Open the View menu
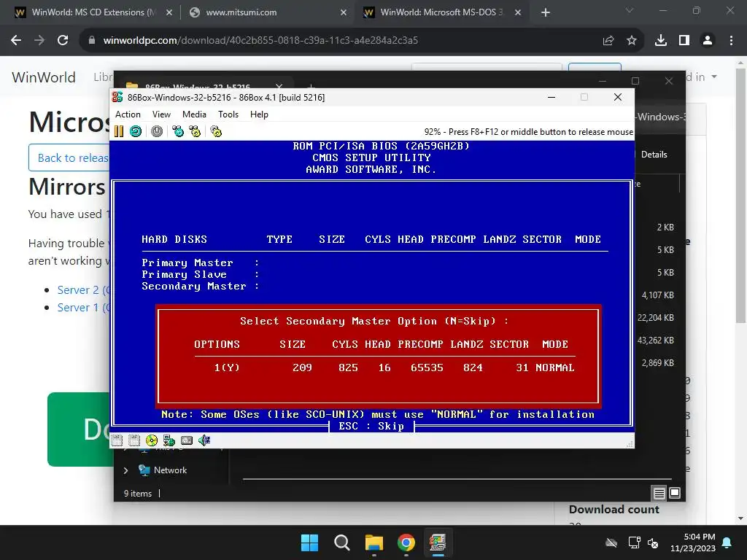The image size is (747, 560). point(161,114)
